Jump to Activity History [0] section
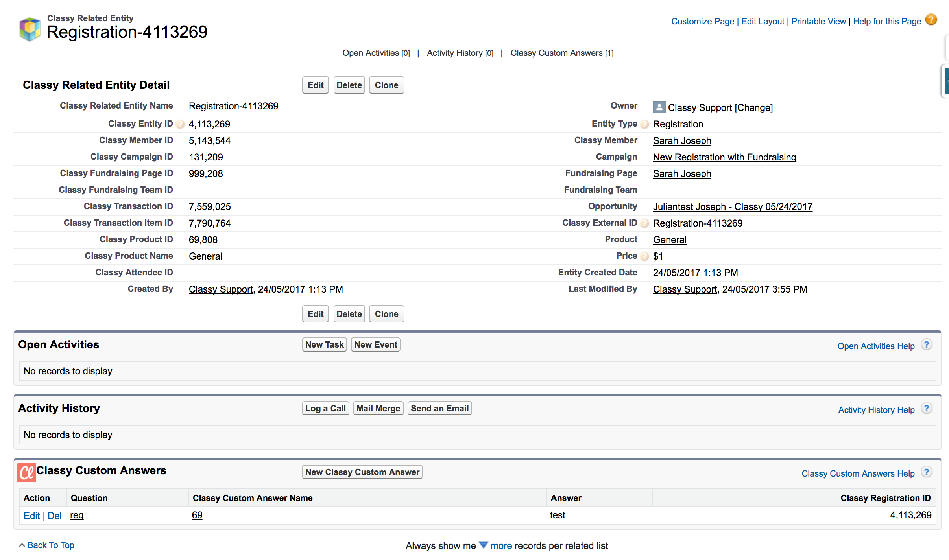Viewport: 949px width, 560px height. 460,53
